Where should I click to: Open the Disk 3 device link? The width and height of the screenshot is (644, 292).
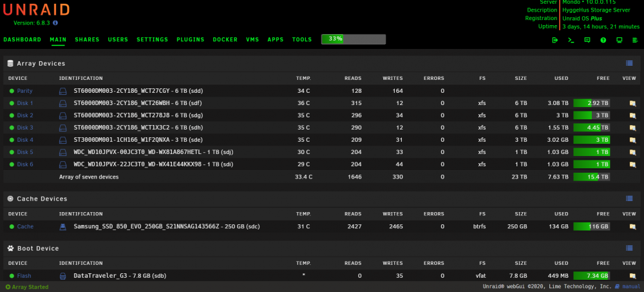(25, 128)
